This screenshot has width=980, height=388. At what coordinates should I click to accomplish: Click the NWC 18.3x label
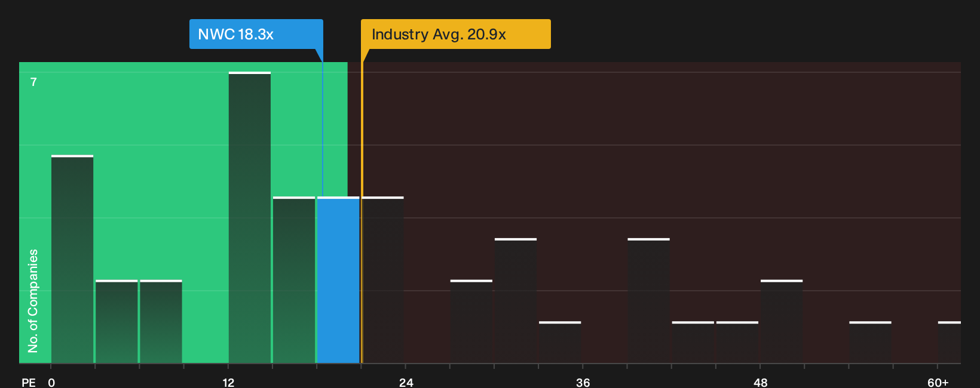tap(256, 34)
